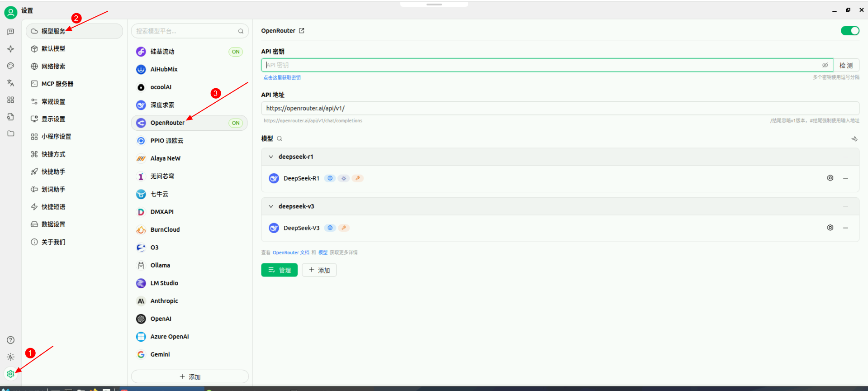Viewport: 868px width, 391px height.
Task: Go to 快捷方式 settings
Action: coord(75,154)
